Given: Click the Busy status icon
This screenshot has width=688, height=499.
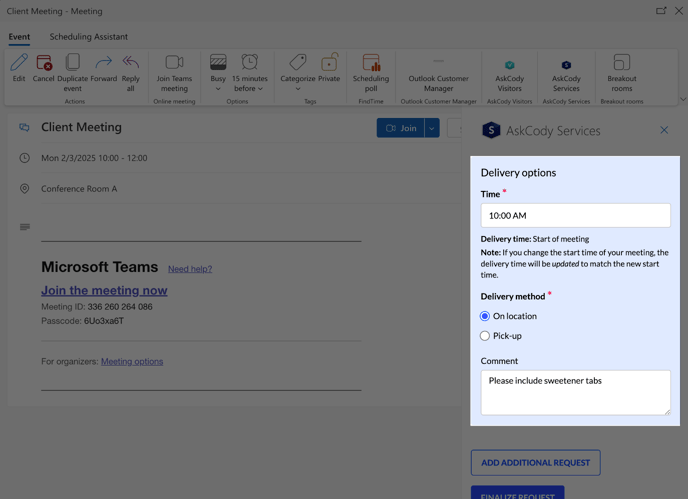Looking at the screenshot, I should click(218, 62).
